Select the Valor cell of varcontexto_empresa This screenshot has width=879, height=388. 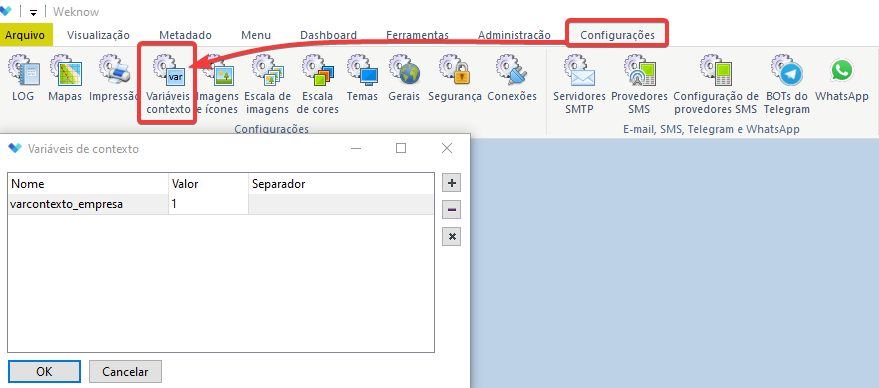tap(208, 205)
